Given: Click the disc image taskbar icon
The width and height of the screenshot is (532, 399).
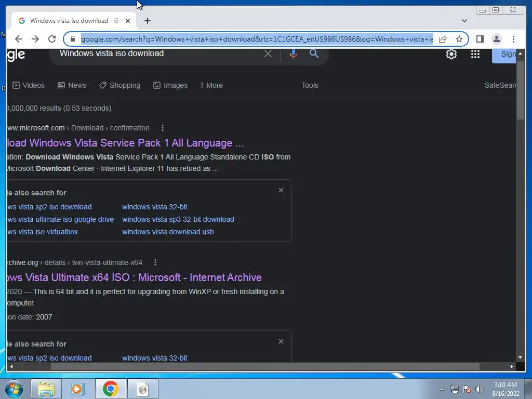Looking at the screenshot, I should click(x=142, y=390).
